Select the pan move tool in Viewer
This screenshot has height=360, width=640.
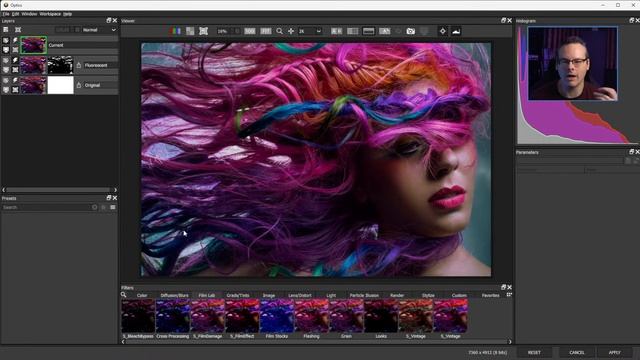pyautogui.click(x=291, y=31)
